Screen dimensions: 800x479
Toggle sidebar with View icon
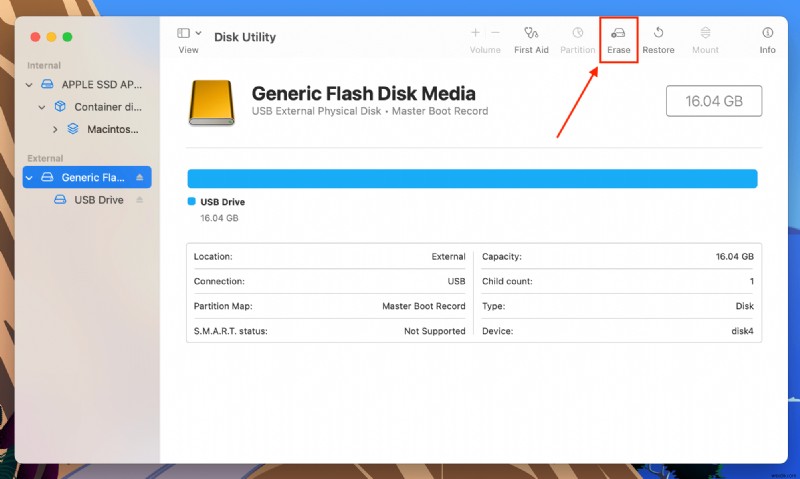tap(183, 33)
